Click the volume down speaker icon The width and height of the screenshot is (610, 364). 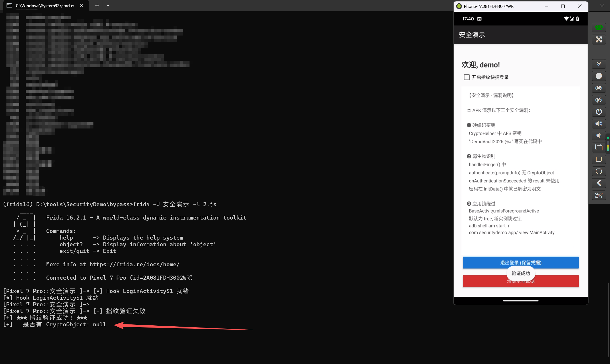tap(599, 135)
